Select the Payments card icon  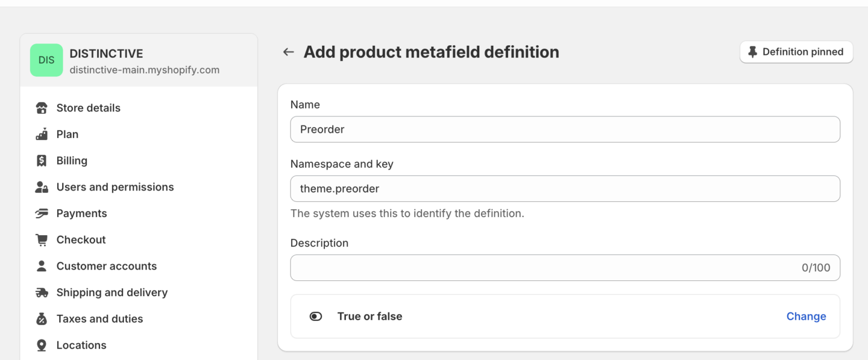pyautogui.click(x=42, y=213)
